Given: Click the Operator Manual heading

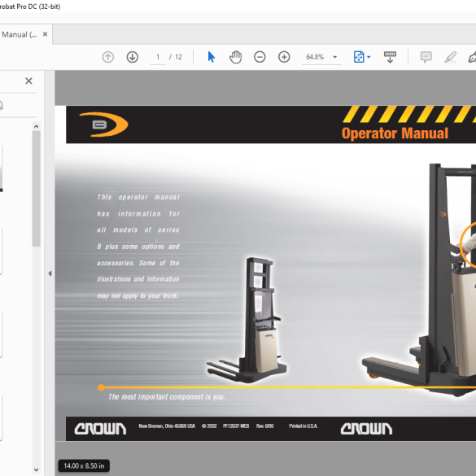Looking at the screenshot, I should 395,133.
